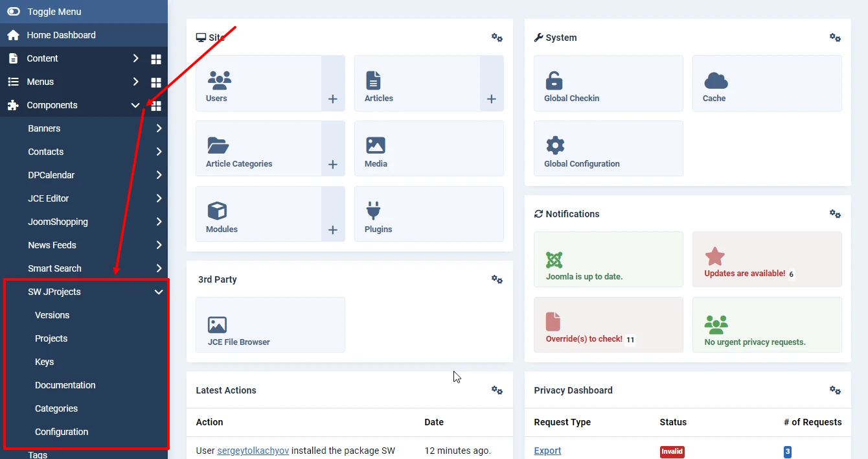Image resolution: width=868 pixels, height=459 pixels.
Task: Add new article category plus button
Action: click(x=333, y=164)
